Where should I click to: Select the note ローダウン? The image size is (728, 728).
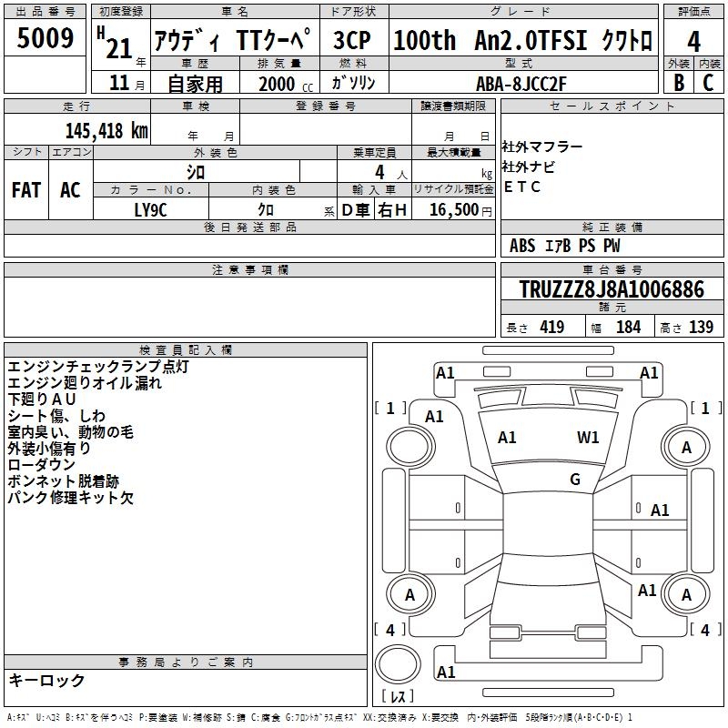(41, 465)
